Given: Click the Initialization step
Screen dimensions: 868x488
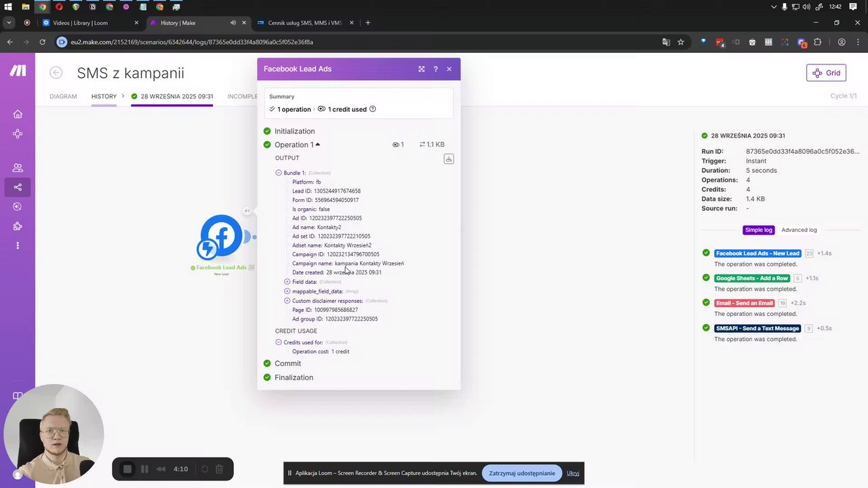Looking at the screenshot, I should tap(294, 131).
